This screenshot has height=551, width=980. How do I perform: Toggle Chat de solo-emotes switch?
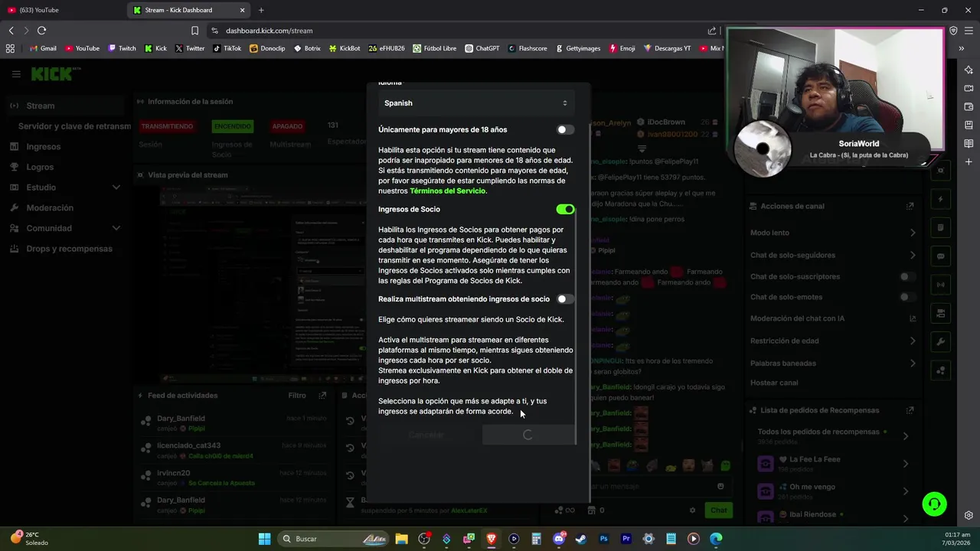click(907, 297)
